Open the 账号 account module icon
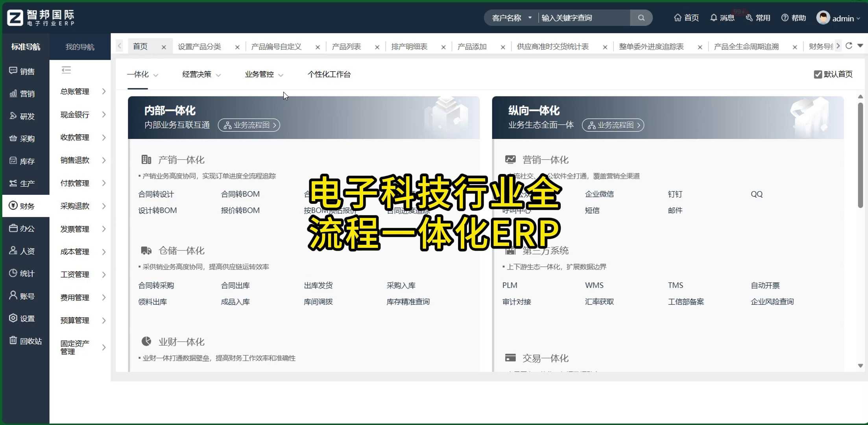 click(x=13, y=296)
